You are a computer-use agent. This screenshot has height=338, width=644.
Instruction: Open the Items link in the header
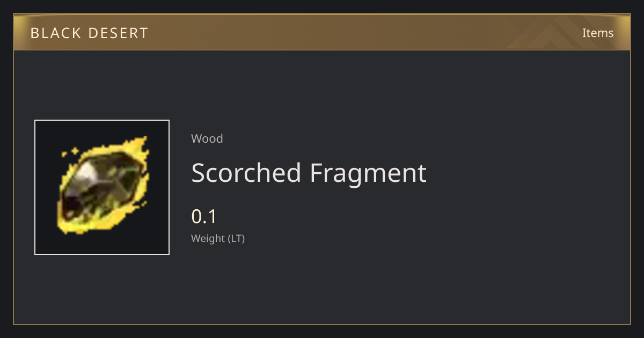[598, 33]
